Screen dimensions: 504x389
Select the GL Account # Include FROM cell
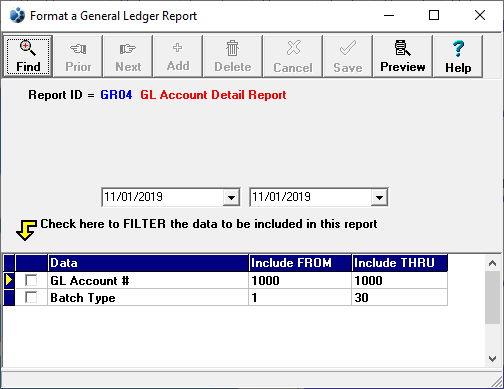click(x=300, y=280)
